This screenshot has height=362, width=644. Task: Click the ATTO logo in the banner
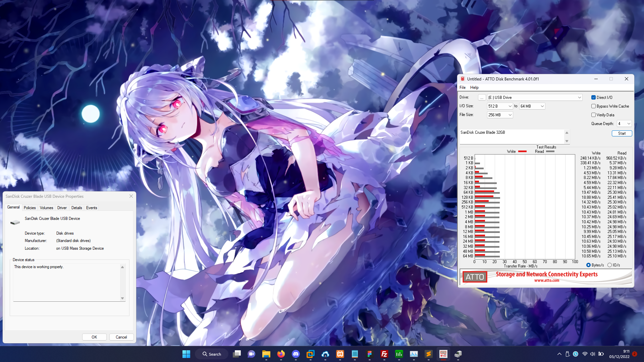point(475,277)
